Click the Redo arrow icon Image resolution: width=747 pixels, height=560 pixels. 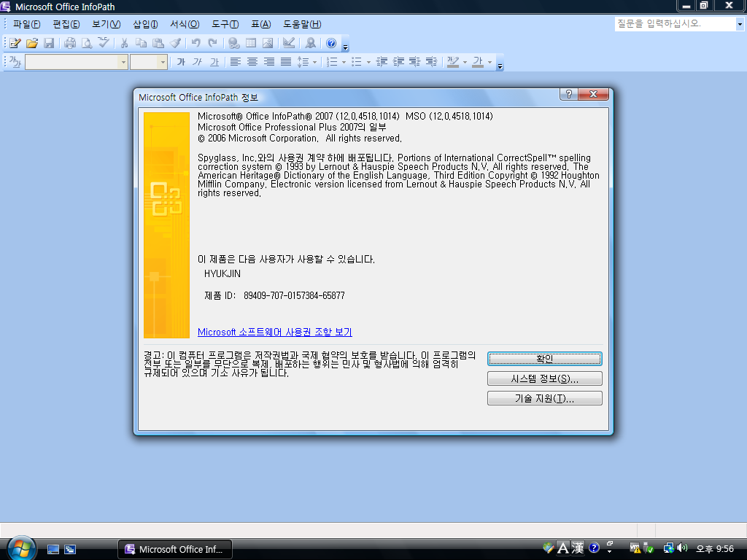click(212, 43)
